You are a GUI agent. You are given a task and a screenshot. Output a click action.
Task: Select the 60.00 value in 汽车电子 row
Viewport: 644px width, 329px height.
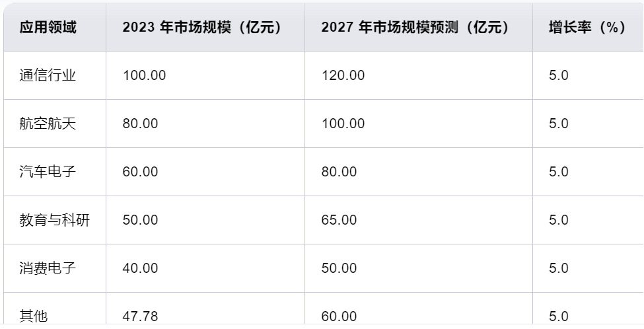pyautogui.click(x=140, y=172)
